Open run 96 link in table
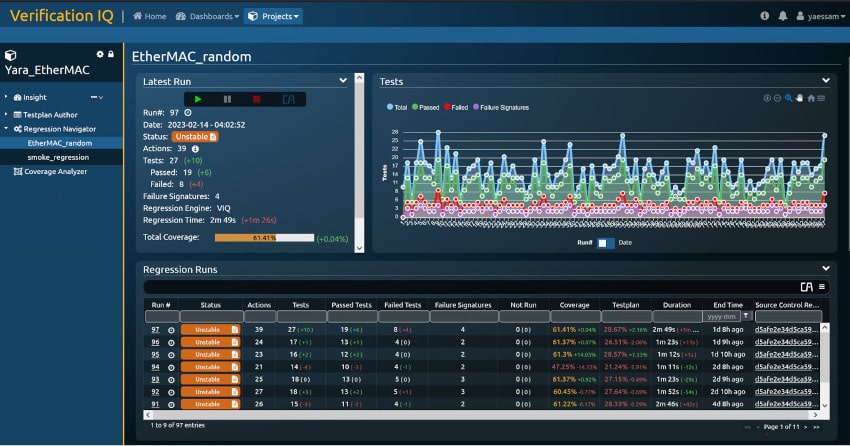The image size is (850, 446). coord(155,342)
